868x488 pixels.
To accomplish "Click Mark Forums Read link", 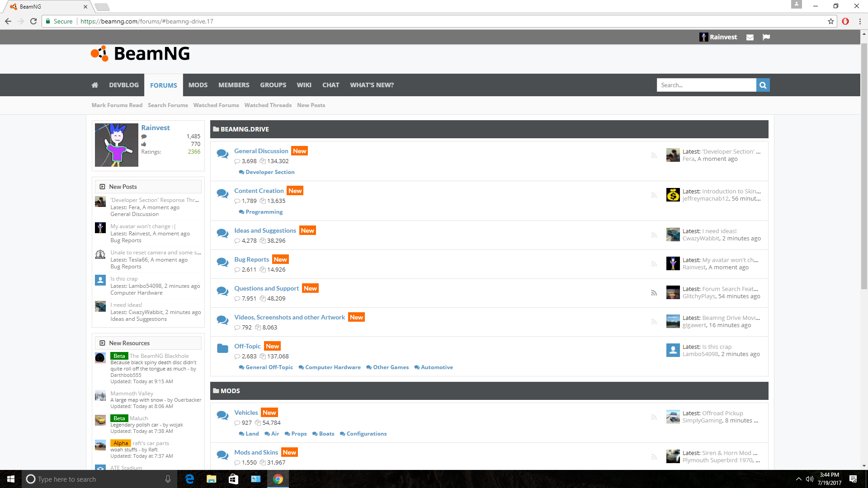I will pos(117,105).
